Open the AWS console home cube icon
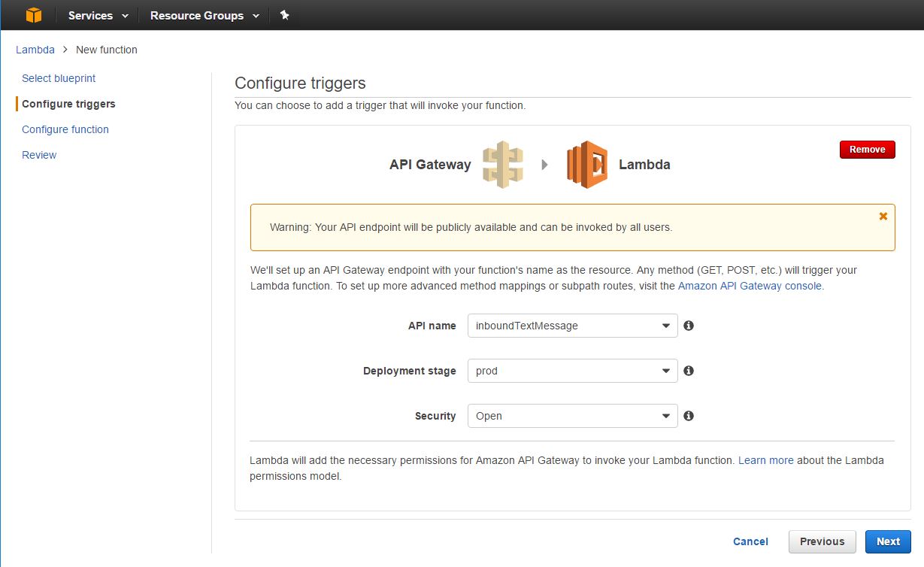The width and height of the screenshot is (924, 567). [x=33, y=15]
